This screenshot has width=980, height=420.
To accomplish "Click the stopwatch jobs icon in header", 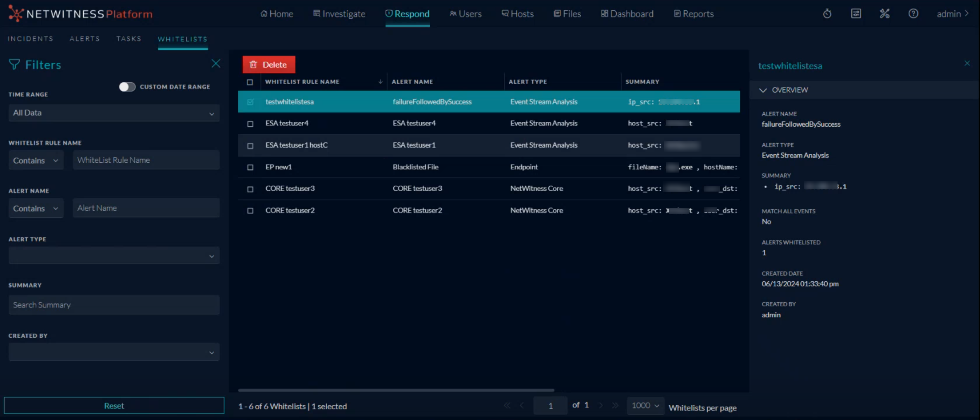I will [x=827, y=14].
